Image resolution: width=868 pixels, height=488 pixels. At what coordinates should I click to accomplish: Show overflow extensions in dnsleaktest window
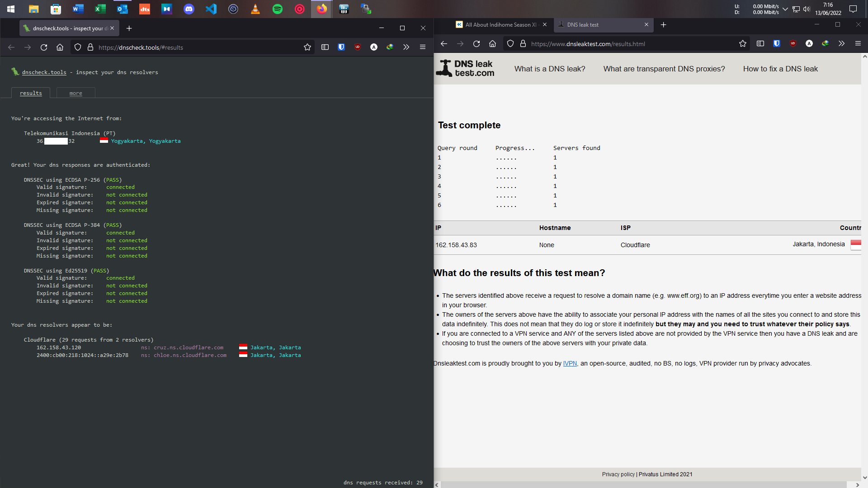pyautogui.click(x=841, y=43)
